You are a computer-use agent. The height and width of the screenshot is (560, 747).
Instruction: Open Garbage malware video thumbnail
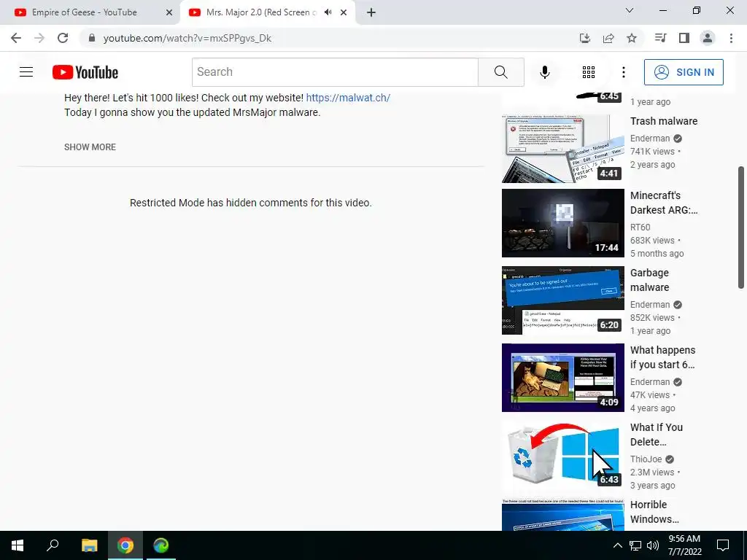[562, 300]
